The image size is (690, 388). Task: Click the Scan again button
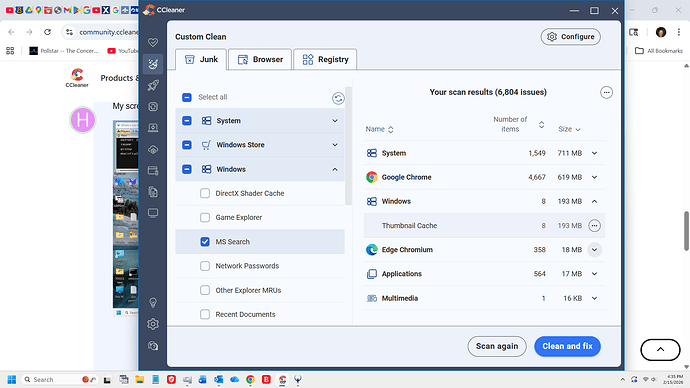click(497, 346)
